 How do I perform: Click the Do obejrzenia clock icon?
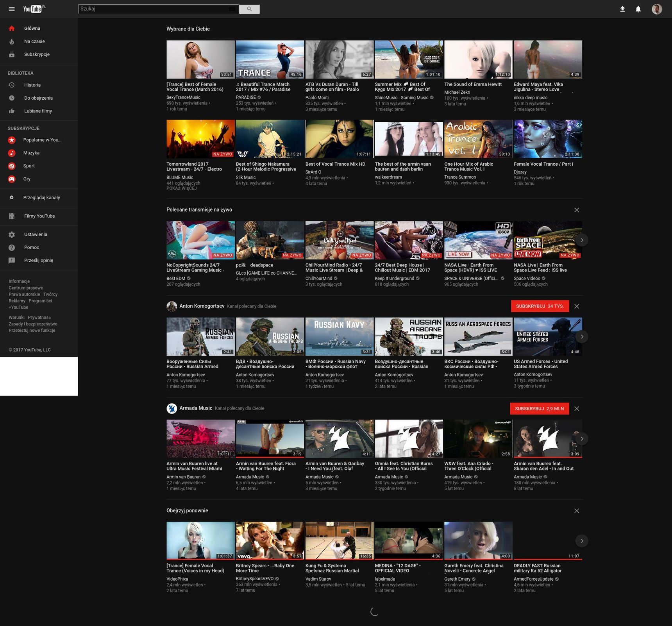pyautogui.click(x=12, y=98)
